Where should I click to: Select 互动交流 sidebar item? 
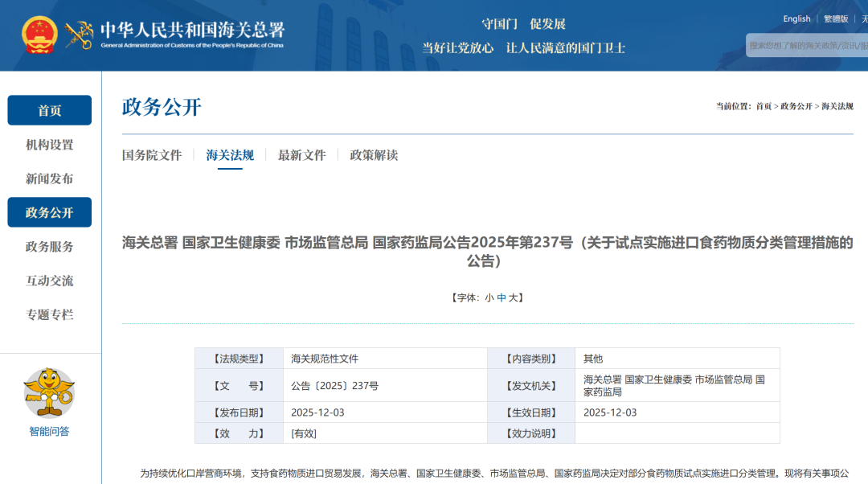[49, 281]
